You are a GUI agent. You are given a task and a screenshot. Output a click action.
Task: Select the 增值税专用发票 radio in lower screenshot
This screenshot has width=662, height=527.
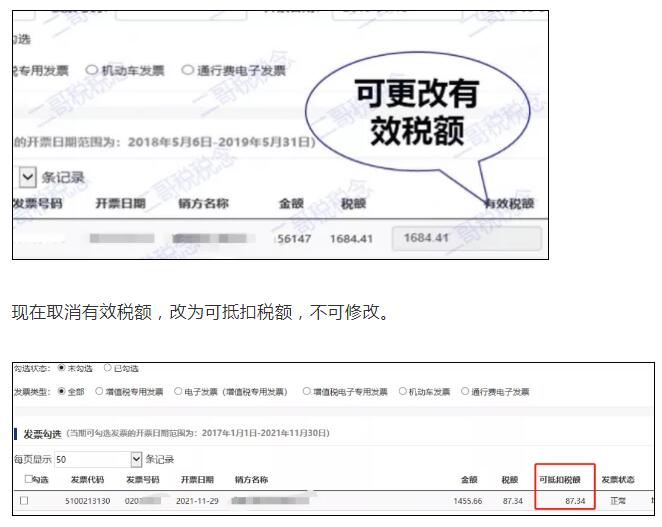(x=99, y=391)
